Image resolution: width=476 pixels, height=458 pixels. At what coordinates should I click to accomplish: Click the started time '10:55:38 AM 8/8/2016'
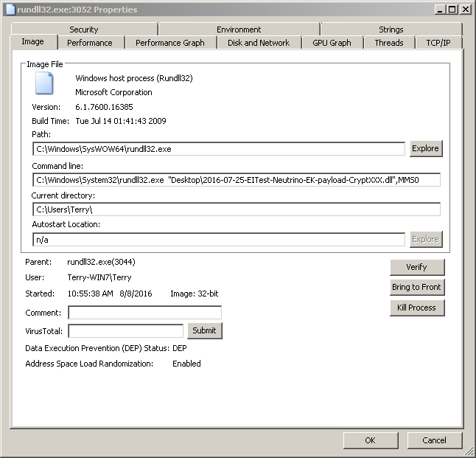(110, 294)
